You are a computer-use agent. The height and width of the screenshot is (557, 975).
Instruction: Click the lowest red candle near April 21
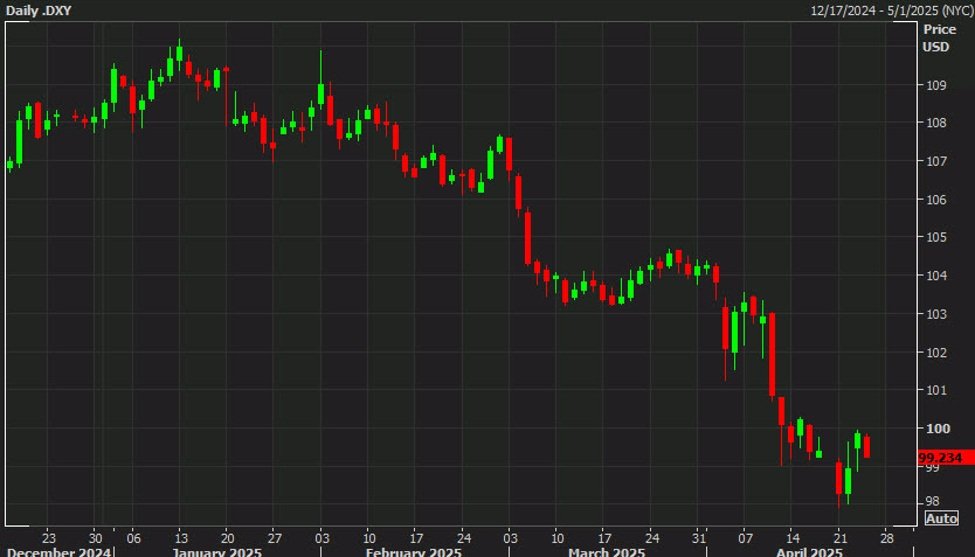[839, 478]
